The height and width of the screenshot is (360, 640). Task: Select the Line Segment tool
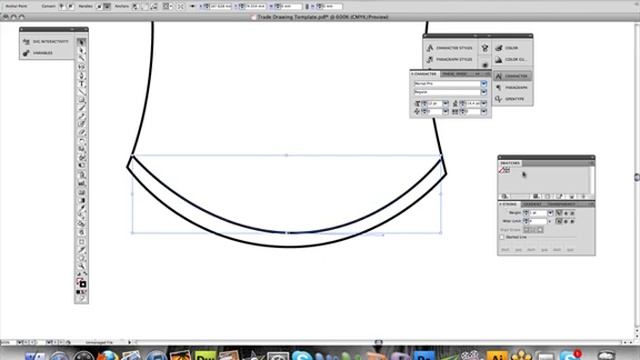point(82,92)
